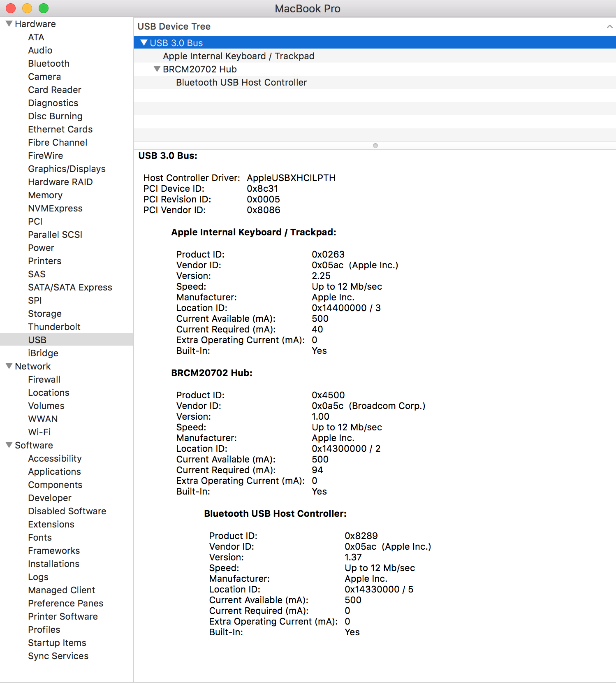616x683 pixels.
Task: Collapse the Network section triangle
Action: pos(9,366)
